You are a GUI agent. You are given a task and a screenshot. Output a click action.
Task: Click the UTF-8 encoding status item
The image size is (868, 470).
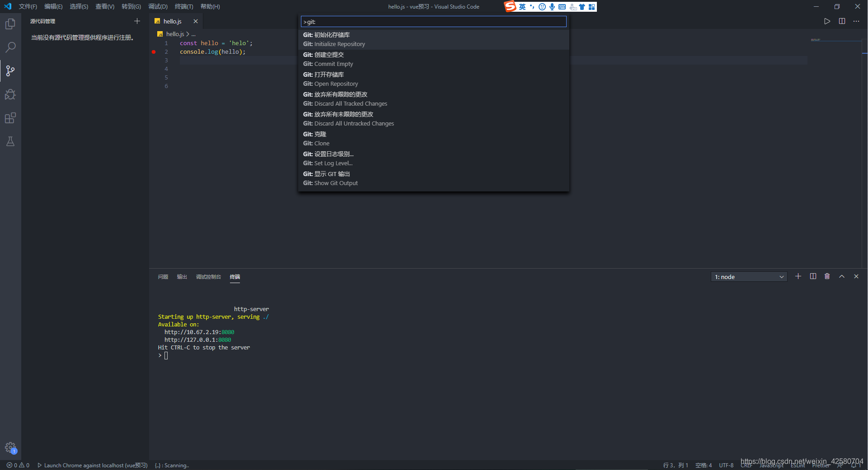[726, 465]
